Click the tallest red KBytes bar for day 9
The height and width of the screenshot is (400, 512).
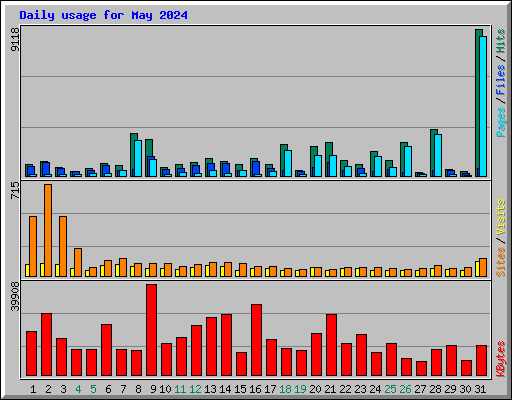151,330
